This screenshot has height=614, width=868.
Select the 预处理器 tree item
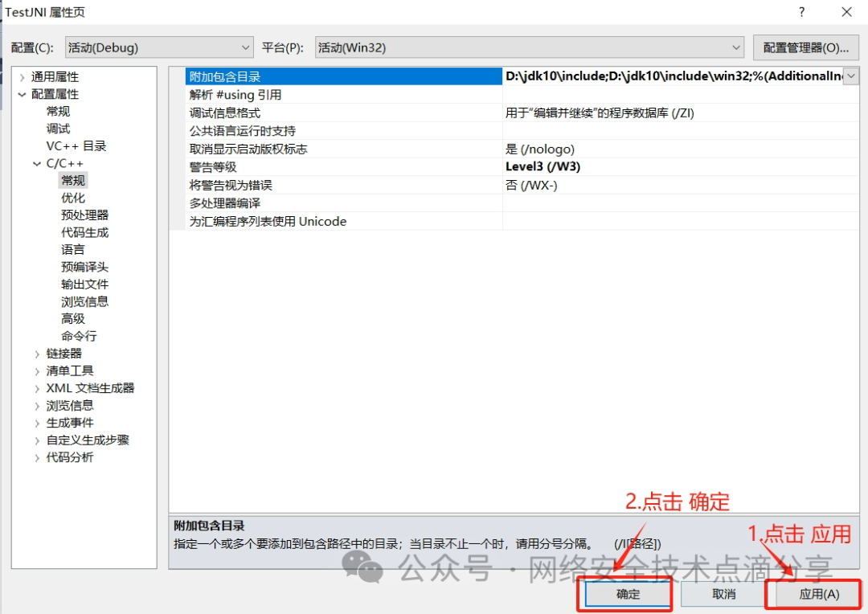click(x=84, y=215)
